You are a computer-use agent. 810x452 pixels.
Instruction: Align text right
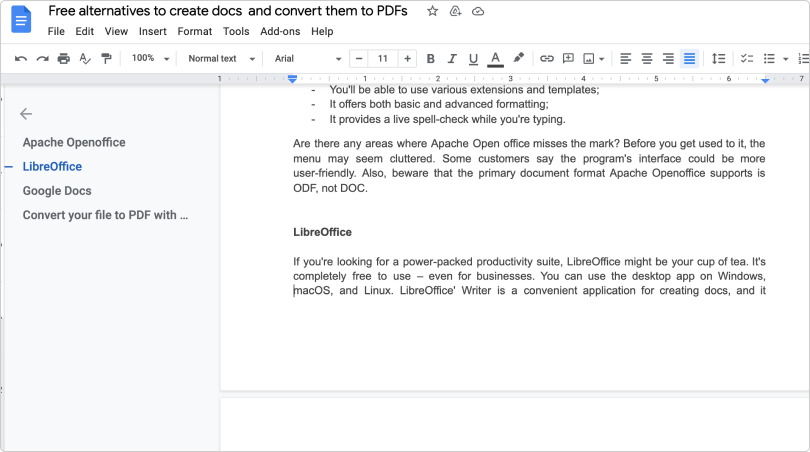pyautogui.click(x=668, y=59)
